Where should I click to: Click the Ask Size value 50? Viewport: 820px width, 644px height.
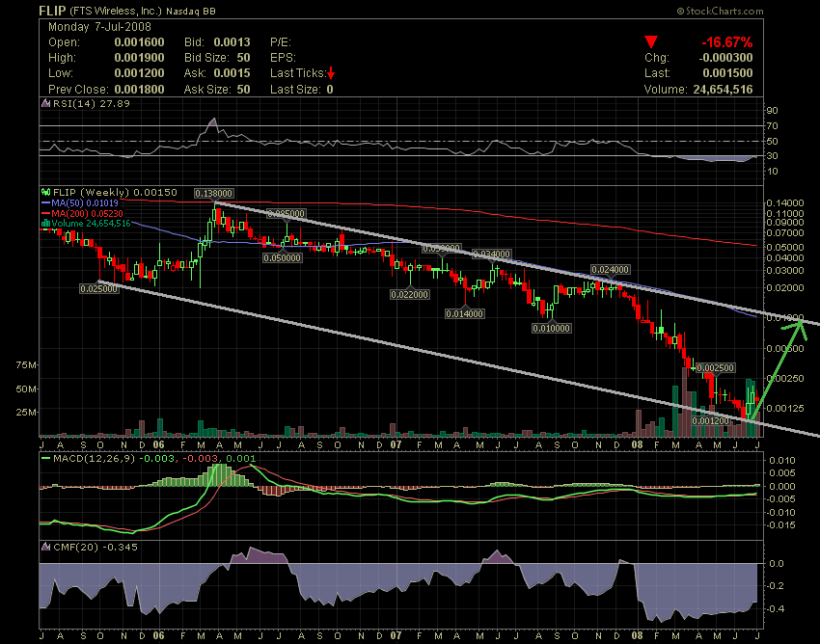244,90
